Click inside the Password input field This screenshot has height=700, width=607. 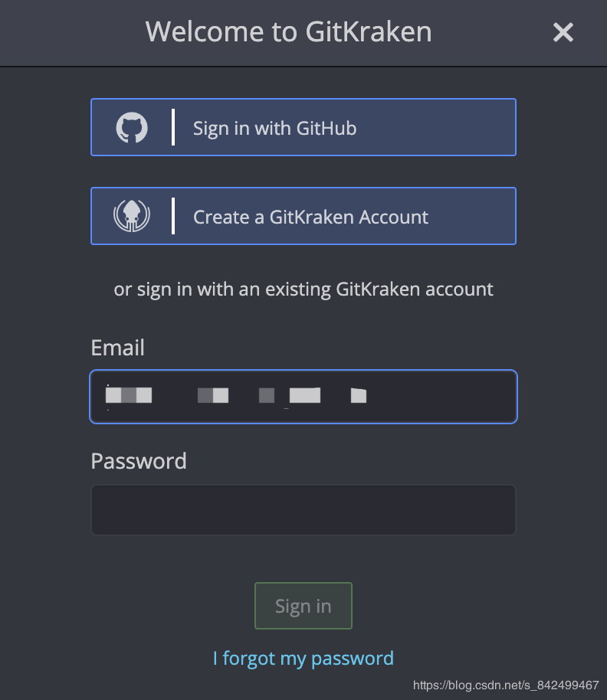[303, 509]
